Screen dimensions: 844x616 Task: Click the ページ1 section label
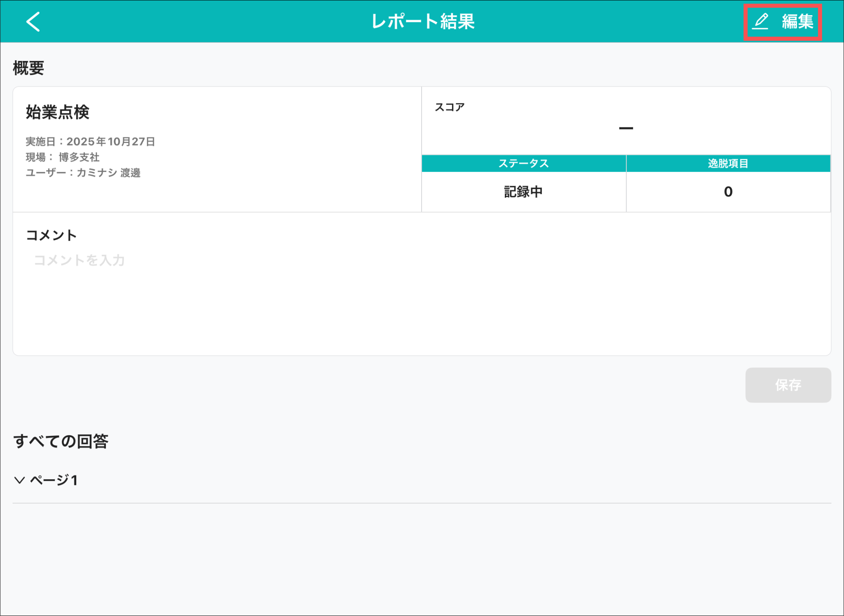[54, 480]
